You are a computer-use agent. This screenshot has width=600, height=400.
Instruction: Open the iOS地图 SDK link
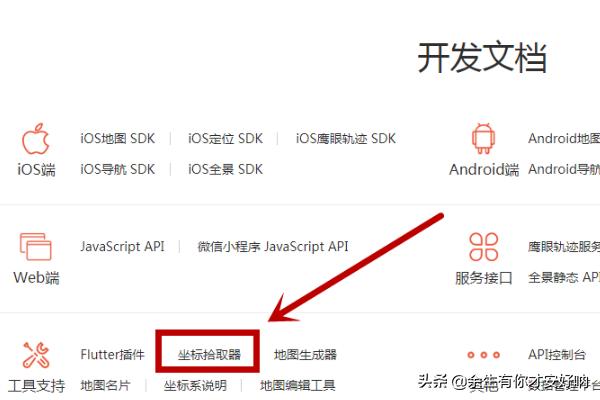(118, 139)
